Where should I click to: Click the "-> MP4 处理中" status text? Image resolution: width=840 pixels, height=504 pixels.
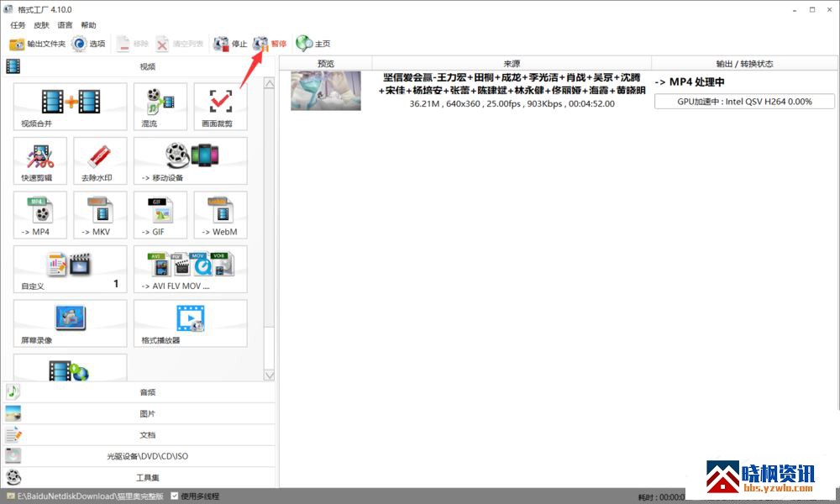pyautogui.click(x=690, y=82)
